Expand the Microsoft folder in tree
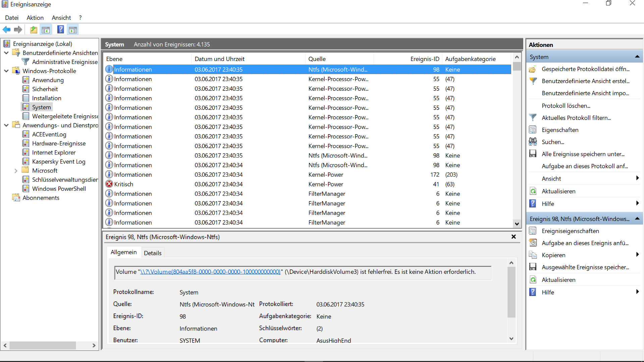This screenshot has height=362, width=644. pos(16,171)
